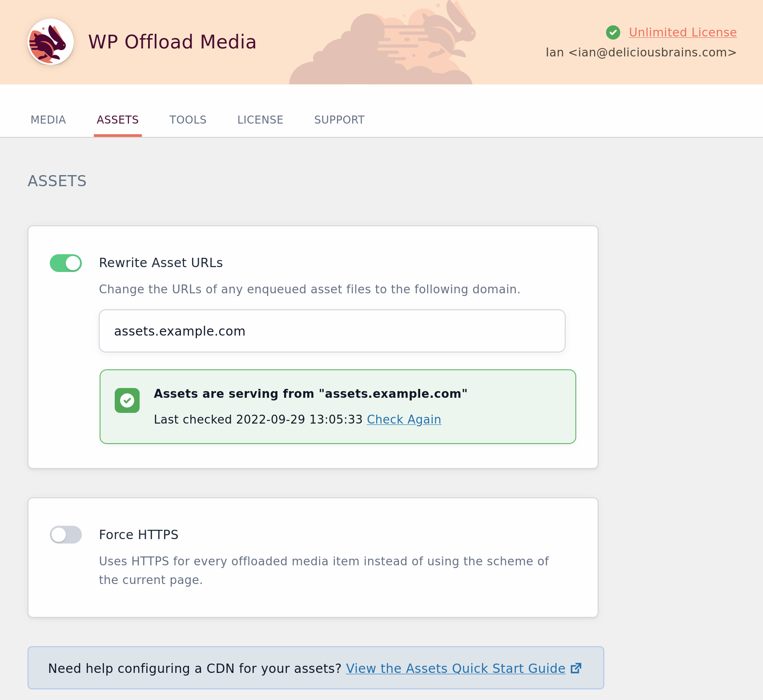The height and width of the screenshot is (700, 763).
Task: Go to the License tab
Action: point(260,120)
